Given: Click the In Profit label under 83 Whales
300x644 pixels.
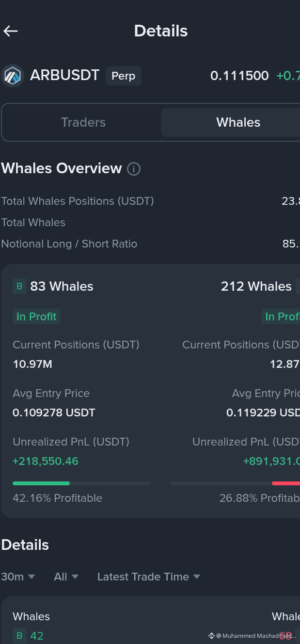Looking at the screenshot, I should click(36, 316).
